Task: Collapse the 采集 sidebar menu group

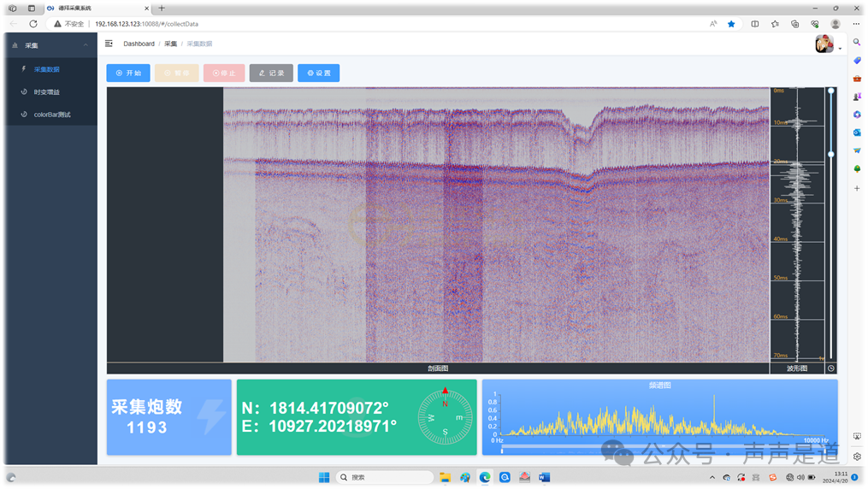Action: (x=51, y=45)
